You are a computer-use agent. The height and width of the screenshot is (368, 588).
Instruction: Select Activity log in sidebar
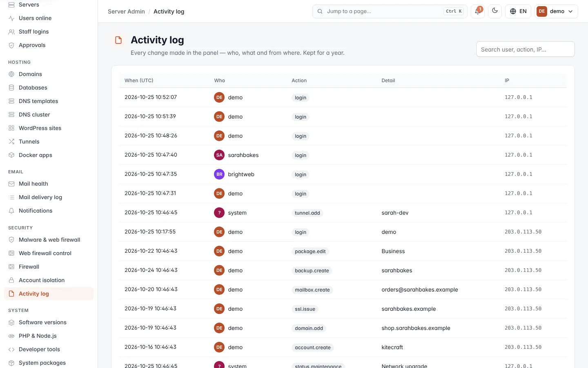tap(49, 294)
